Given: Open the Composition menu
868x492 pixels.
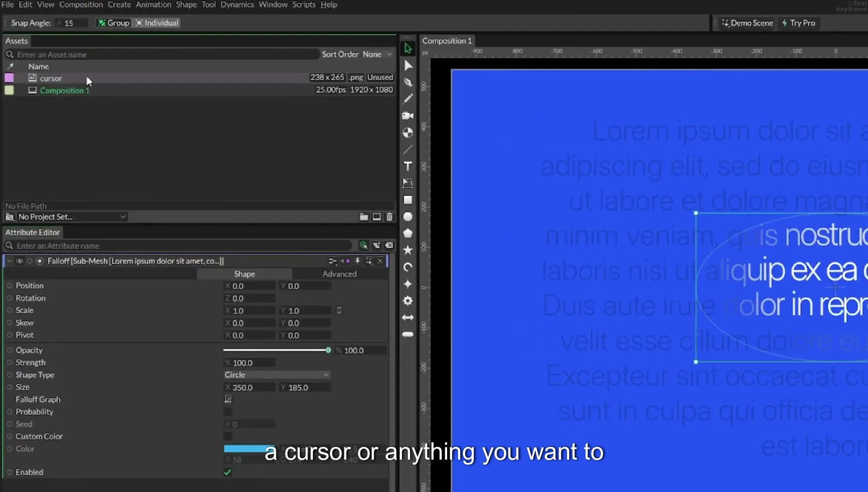Looking at the screenshot, I should [81, 5].
